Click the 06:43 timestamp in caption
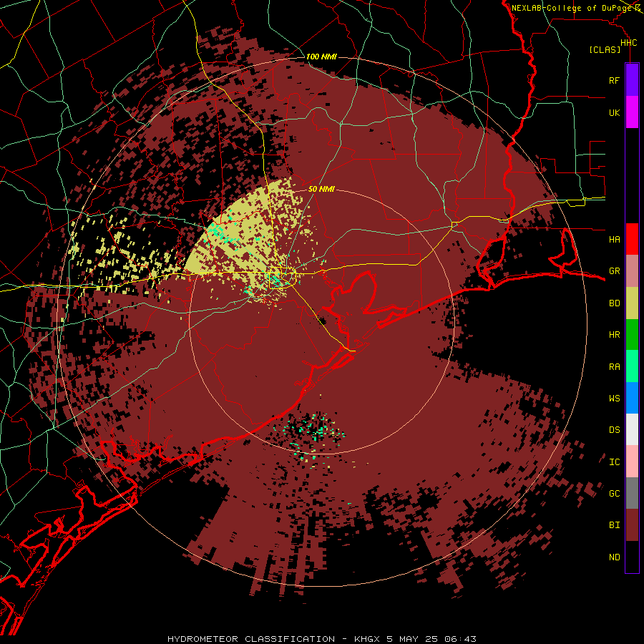The image size is (644, 644). point(460,639)
